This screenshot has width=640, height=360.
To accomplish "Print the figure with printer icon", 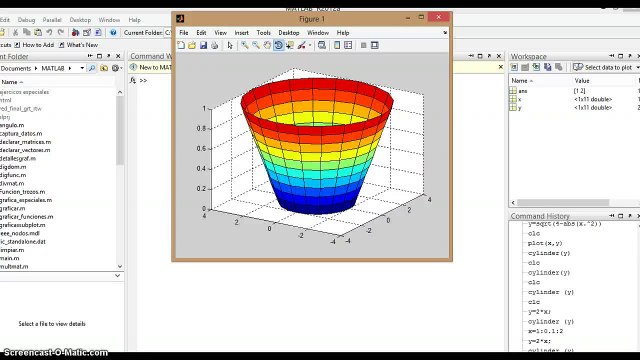I will tap(214, 45).
